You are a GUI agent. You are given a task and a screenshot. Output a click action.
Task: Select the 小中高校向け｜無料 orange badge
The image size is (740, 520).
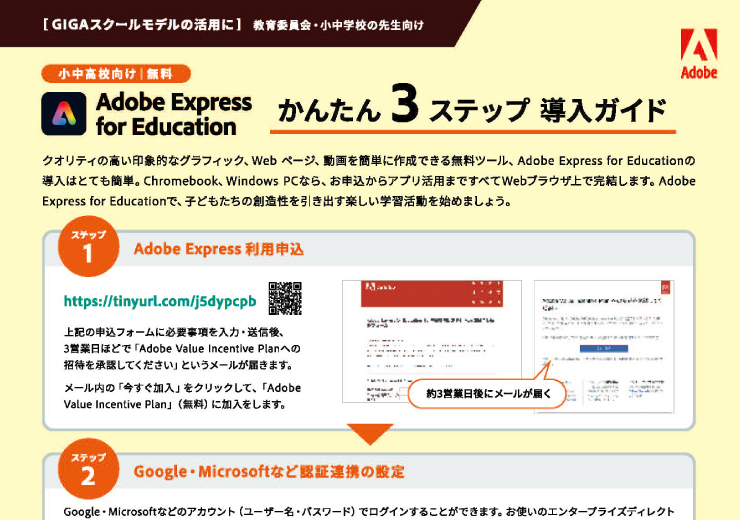point(116,74)
